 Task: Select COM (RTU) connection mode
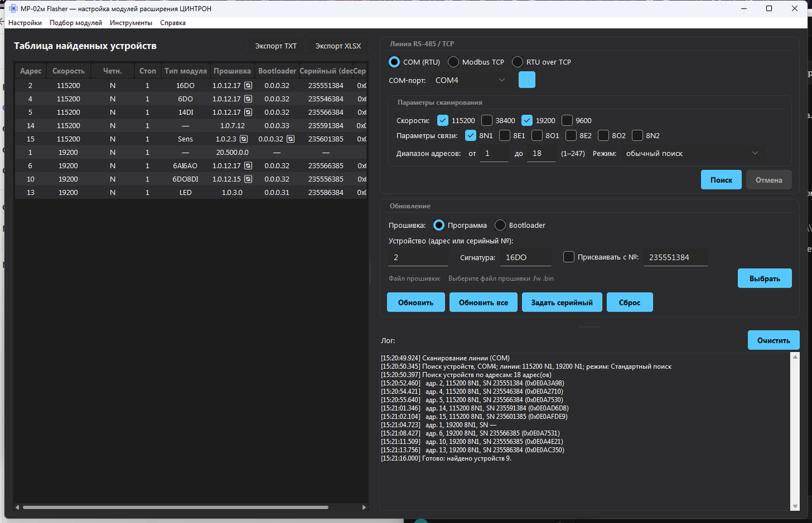394,62
